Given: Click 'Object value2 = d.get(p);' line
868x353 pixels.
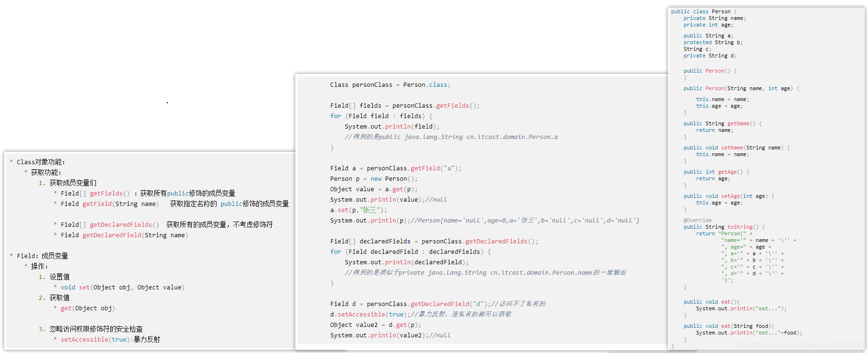Looking at the screenshot, I should pos(376,325).
